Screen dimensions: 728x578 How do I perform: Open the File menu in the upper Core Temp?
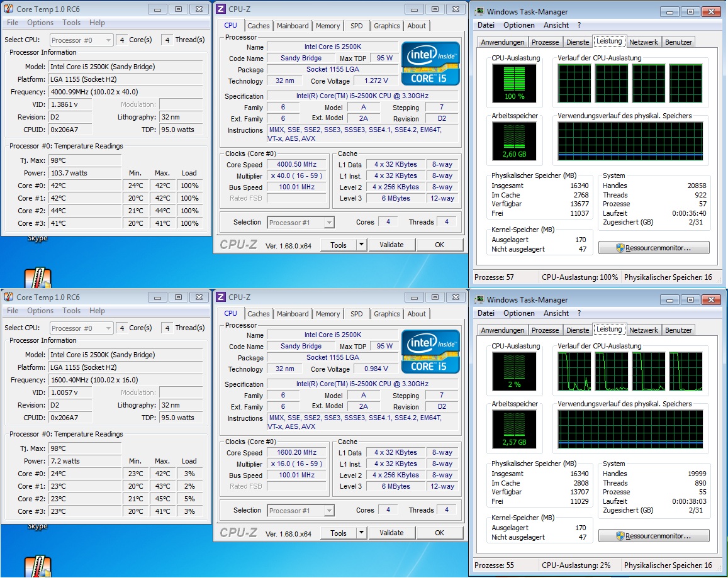(x=13, y=22)
